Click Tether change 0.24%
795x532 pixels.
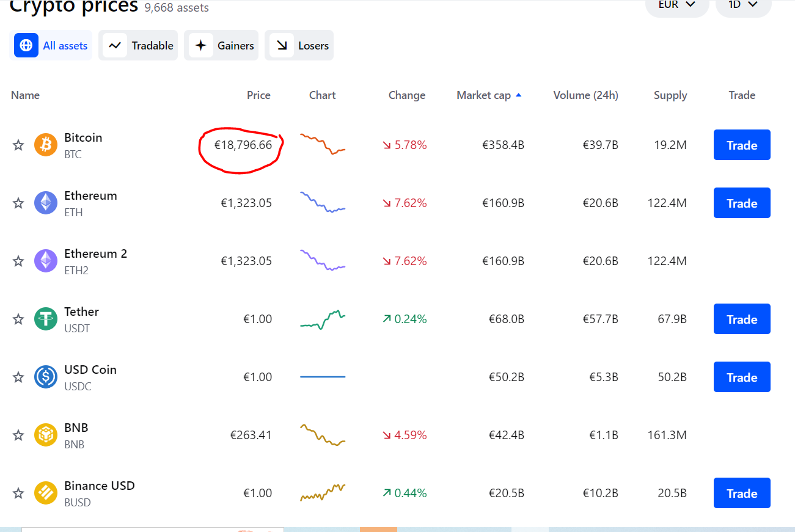(x=405, y=319)
